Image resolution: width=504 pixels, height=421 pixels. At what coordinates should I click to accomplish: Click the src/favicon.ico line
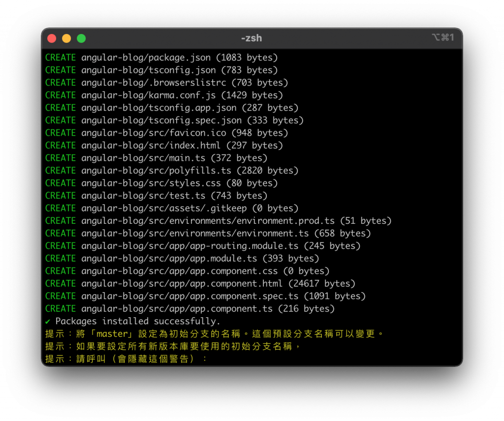[x=166, y=133]
